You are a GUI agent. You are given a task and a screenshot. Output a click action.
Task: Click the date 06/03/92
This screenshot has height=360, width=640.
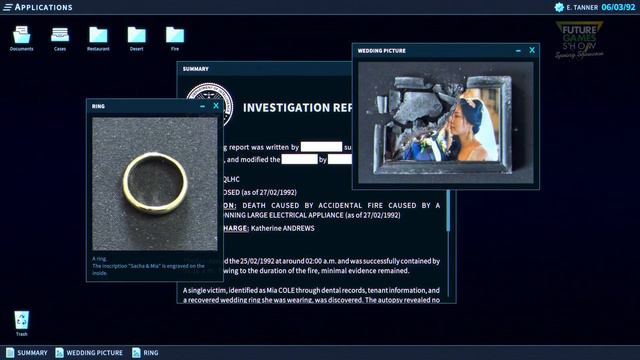(x=618, y=7)
